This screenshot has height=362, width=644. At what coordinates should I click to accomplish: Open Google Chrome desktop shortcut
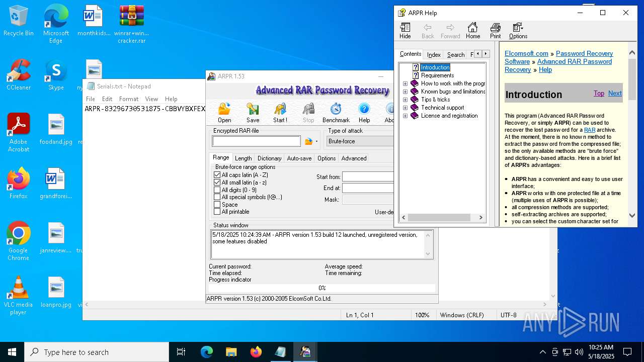19,241
